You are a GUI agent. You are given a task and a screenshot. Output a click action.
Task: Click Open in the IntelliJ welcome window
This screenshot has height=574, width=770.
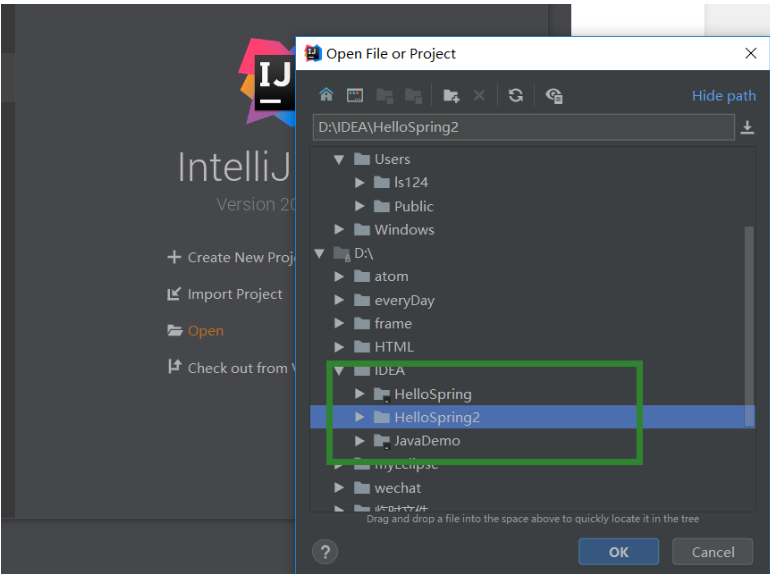195,330
